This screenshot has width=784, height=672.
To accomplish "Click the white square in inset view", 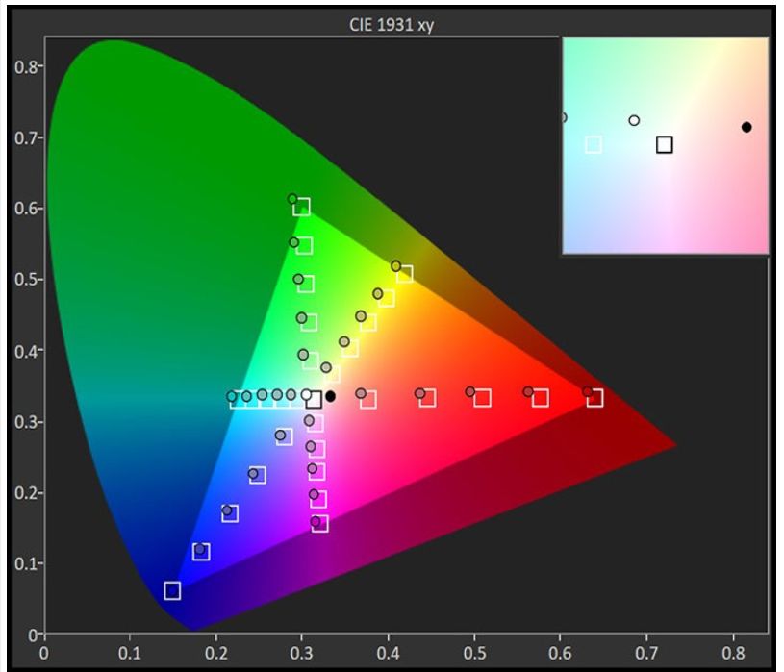I will [594, 144].
